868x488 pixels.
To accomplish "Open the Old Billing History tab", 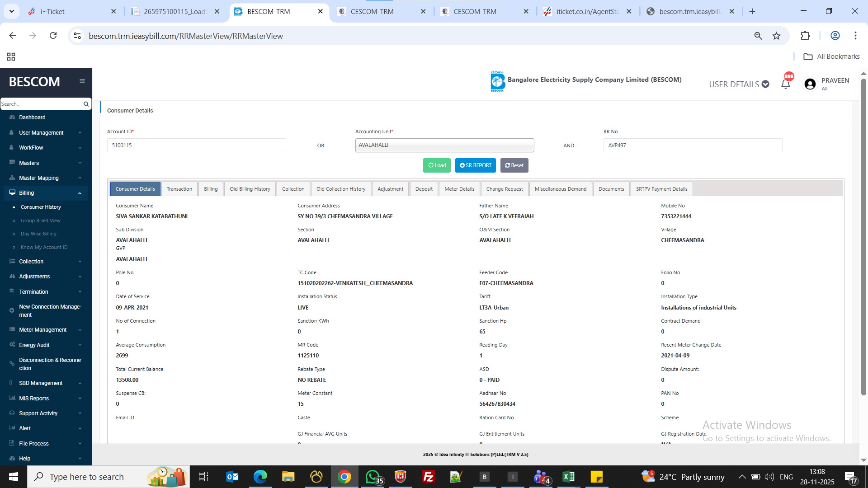I will [250, 189].
